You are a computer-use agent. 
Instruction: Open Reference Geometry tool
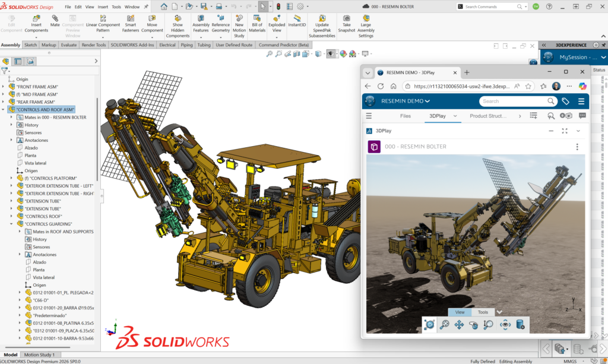click(221, 24)
